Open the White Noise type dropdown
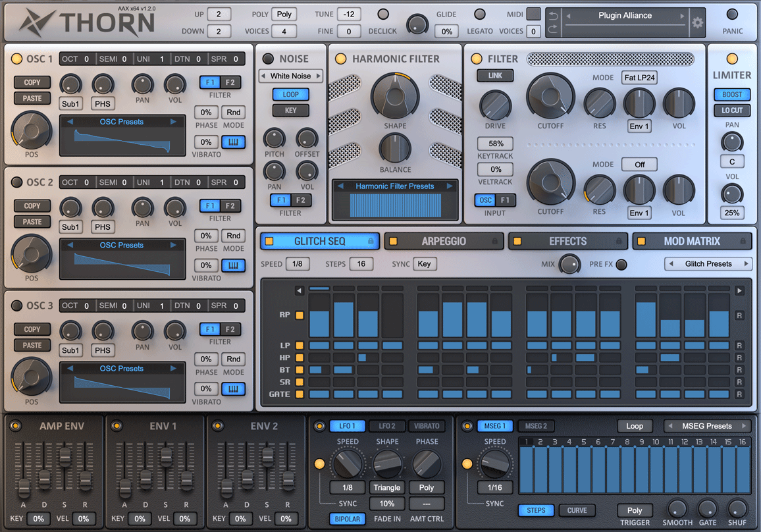 tap(290, 76)
